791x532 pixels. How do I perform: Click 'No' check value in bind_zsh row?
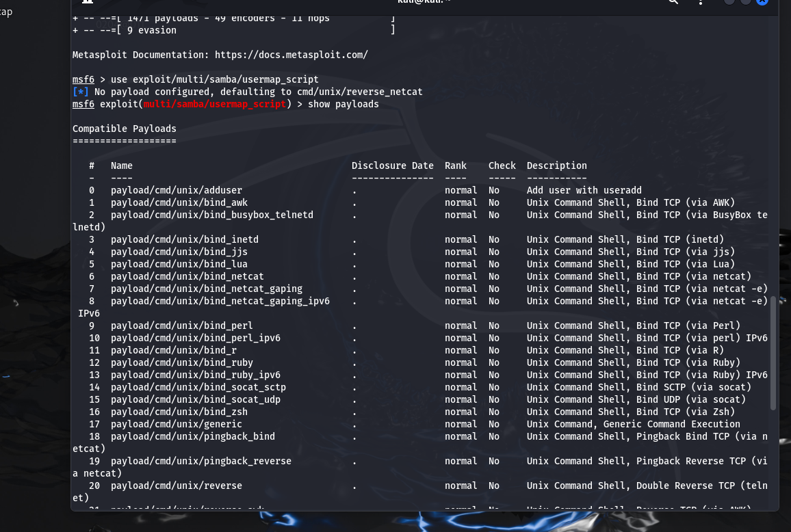[x=494, y=412]
